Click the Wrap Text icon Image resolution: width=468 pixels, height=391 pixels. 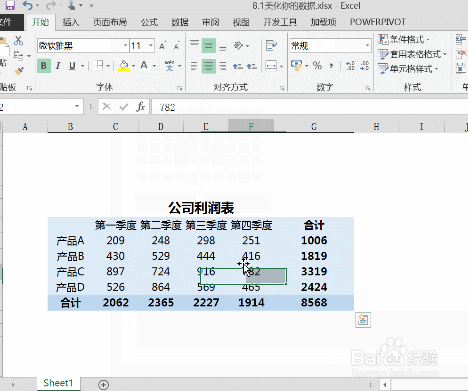pos(271,45)
